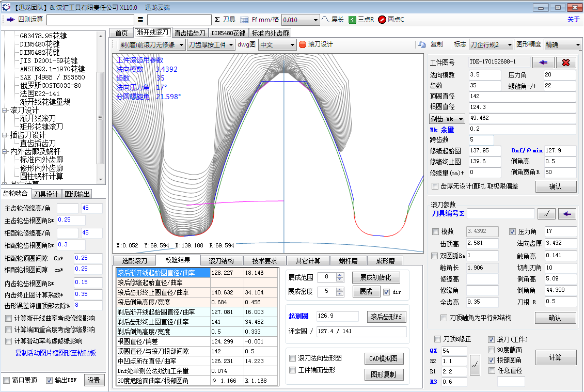Select 渐开线滚刀 in the tree
The image size is (584, 392).
coord(38,118)
